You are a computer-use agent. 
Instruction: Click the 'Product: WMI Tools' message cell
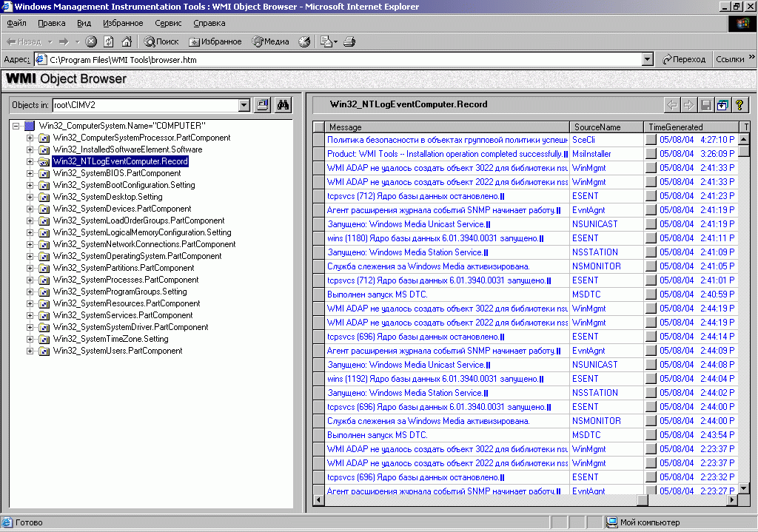pyautogui.click(x=447, y=154)
